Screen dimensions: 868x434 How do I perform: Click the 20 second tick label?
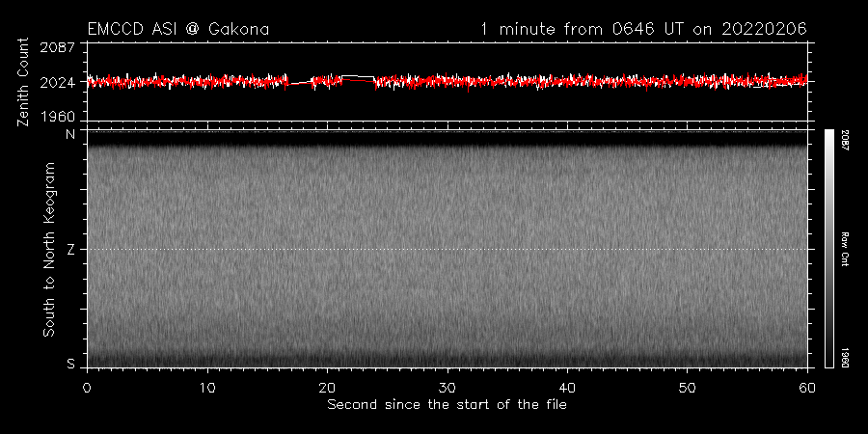click(x=327, y=388)
